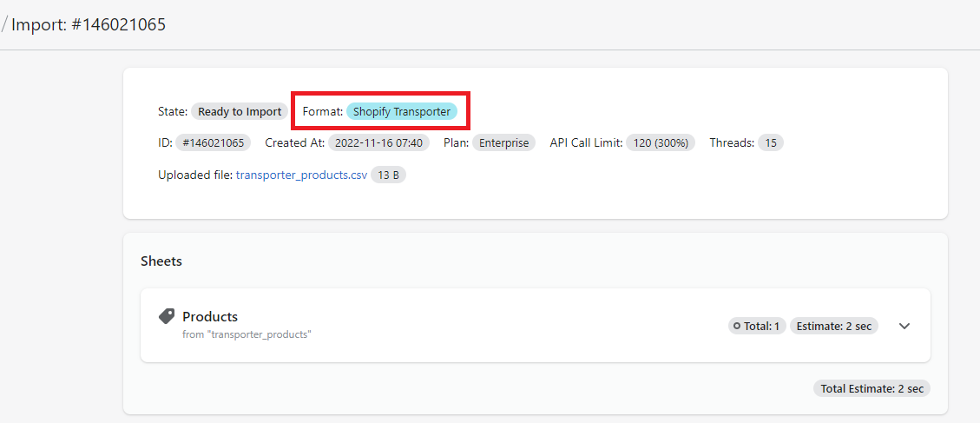Click the Created At date badge
Image resolution: width=980 pixels, height=423 pixels.
click(x=378, y=142)
